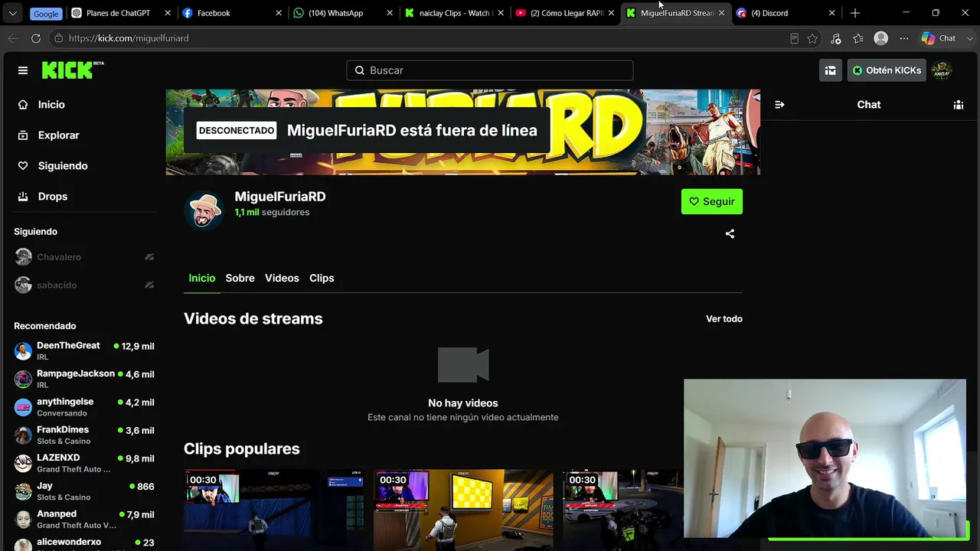This screenshot has width=980, height=551.
Task: Open FrankDimes' recommended channel
Action: coord(84,435)
